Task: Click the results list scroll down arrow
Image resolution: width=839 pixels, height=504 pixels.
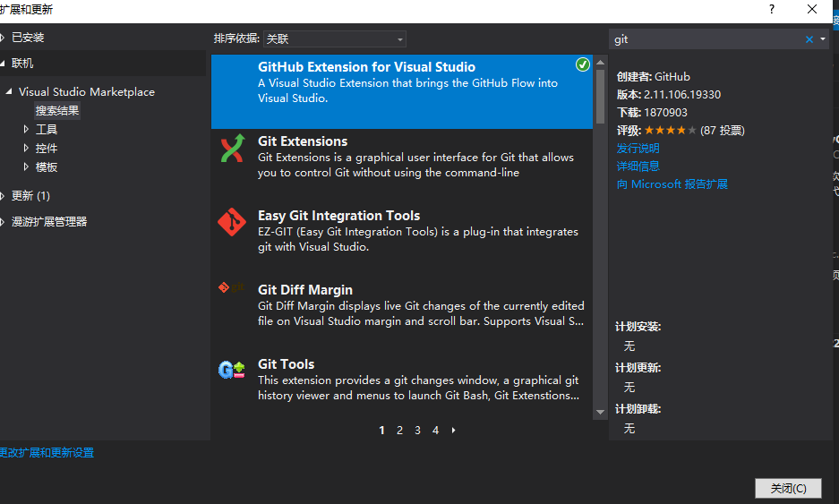Action: [600, 412]
